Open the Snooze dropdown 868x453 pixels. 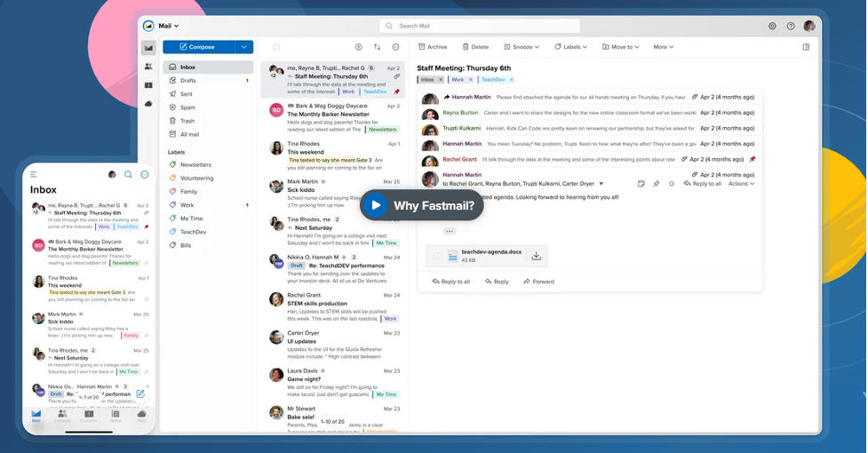click(x=522, y=47)
